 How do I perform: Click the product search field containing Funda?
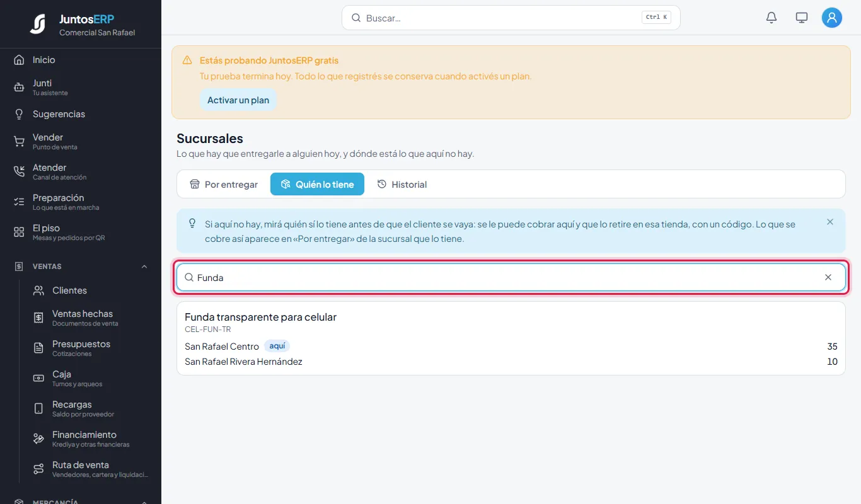(x=511, y=277)
